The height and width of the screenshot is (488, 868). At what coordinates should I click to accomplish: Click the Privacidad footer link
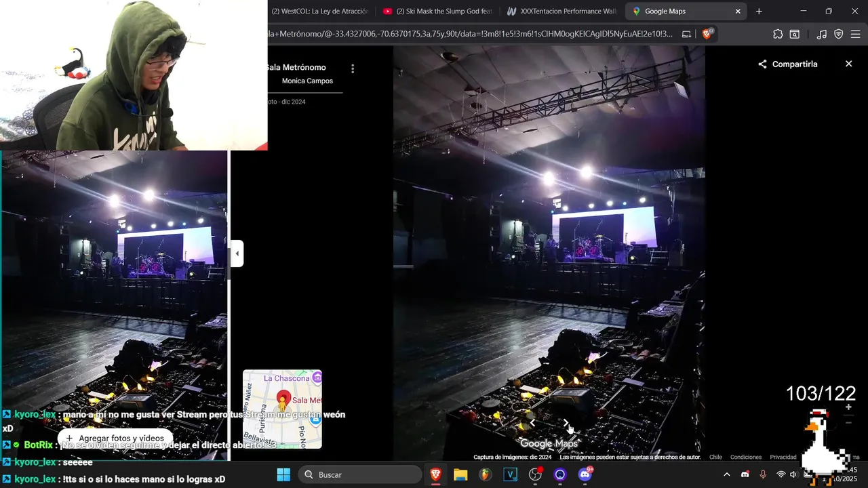click(783, 457)
